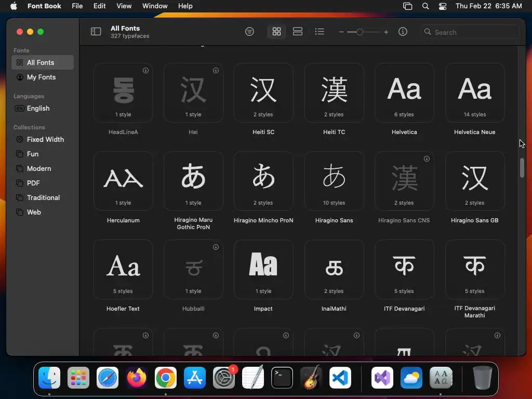The image size is (532, 399).
Task: Open Font Book icon in the Dock
Action: [x=441, y=378]
